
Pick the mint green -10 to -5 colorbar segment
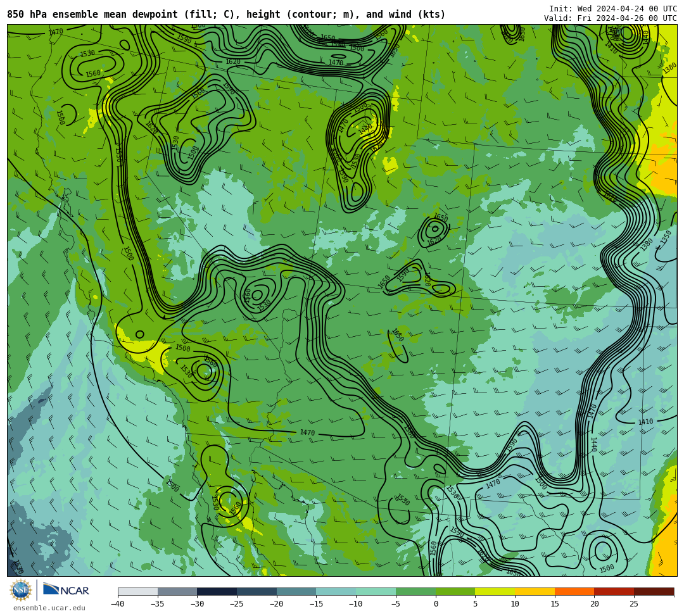376,591
